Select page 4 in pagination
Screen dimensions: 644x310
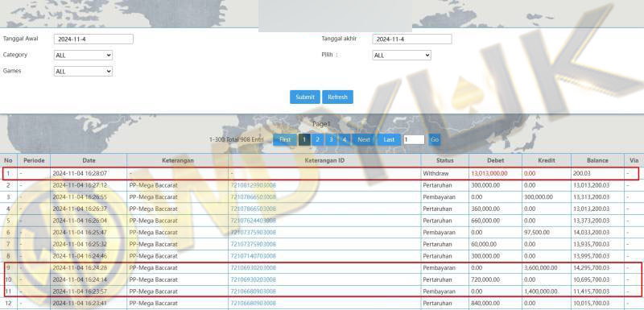(x=345, y=139)
